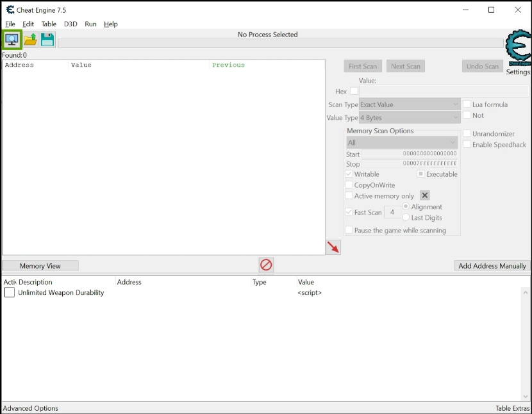The height and width of the screenshot is (414, 532).
Task: Click the Stop address field
Action: coord(410,163)
